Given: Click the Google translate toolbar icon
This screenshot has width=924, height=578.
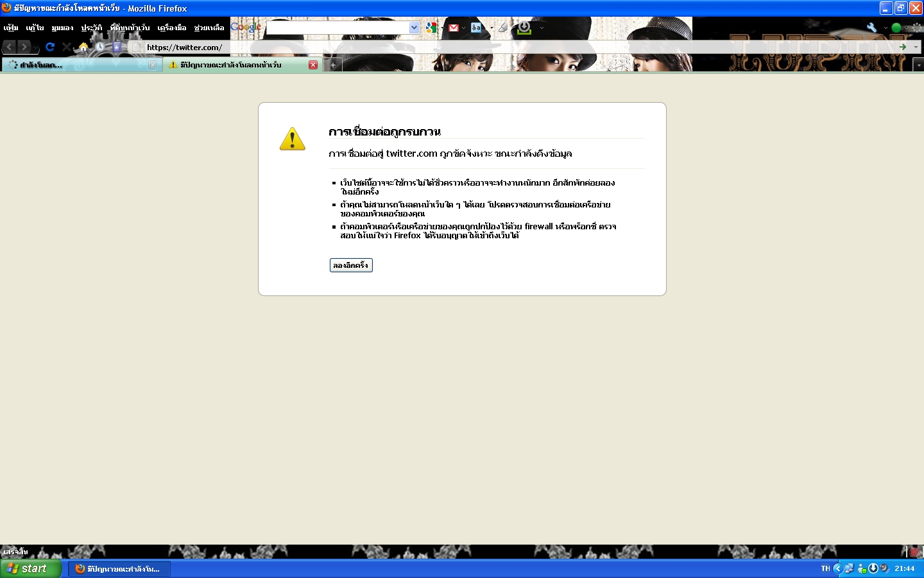Looking at the screenshot, I should [476, 28].
